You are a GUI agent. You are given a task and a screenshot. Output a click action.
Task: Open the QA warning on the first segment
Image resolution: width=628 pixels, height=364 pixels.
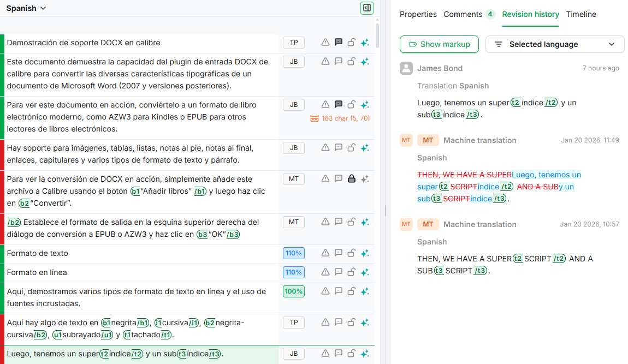click(325, 42)
